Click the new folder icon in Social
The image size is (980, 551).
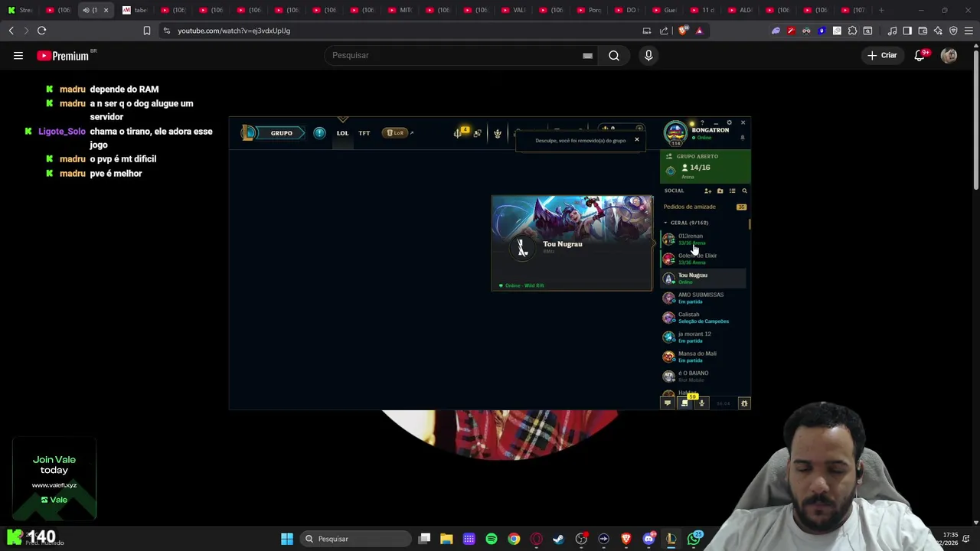[720, 191]
